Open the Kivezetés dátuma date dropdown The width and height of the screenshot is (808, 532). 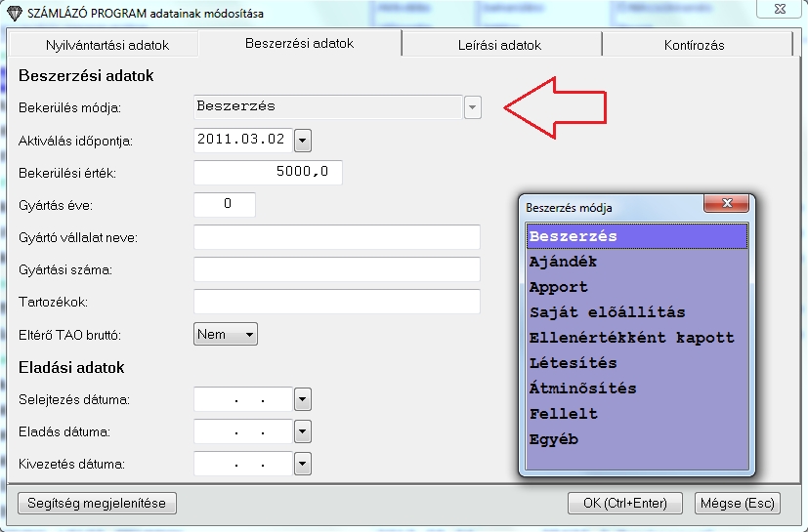coord(302,463)
